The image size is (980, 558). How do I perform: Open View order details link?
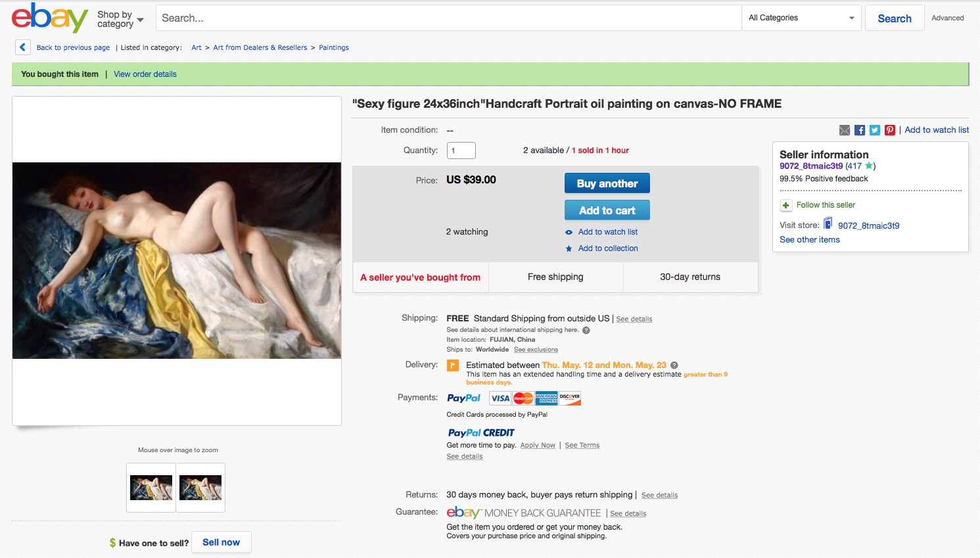coord(145,74)
